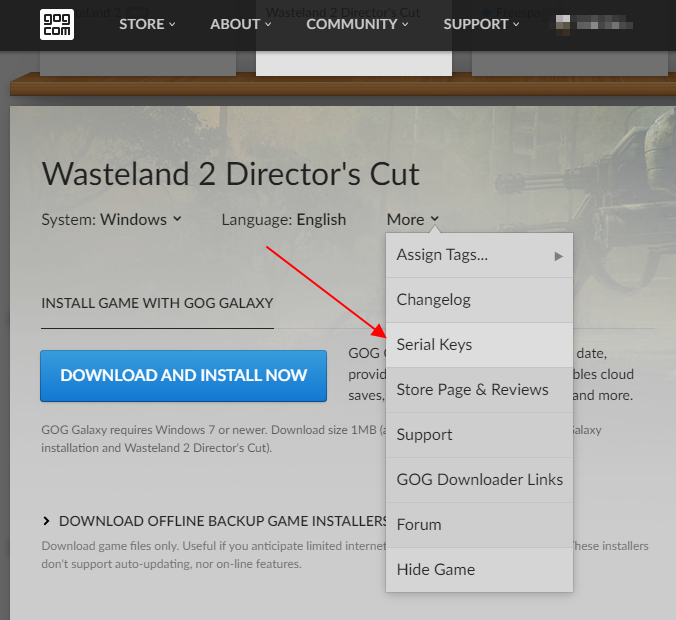Open the COMMUNITY menu
Screen dimensions: 676x620
tap(357, 24)
